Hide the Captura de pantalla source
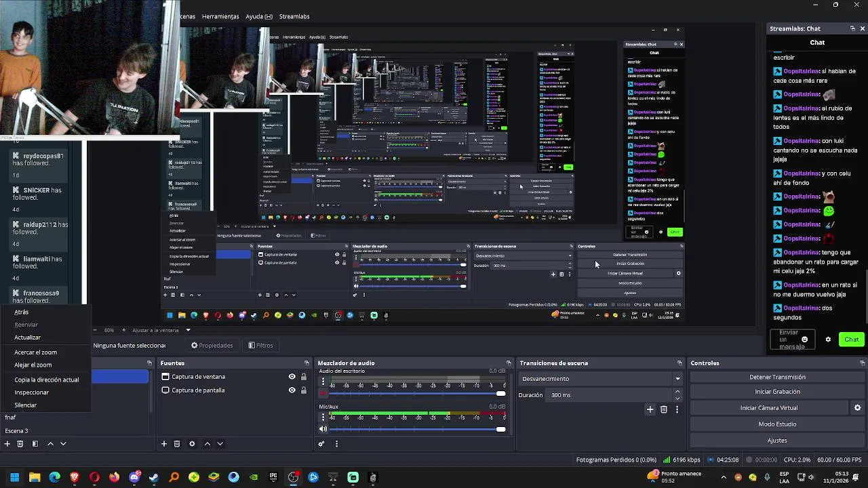 [x=292, y=390]
